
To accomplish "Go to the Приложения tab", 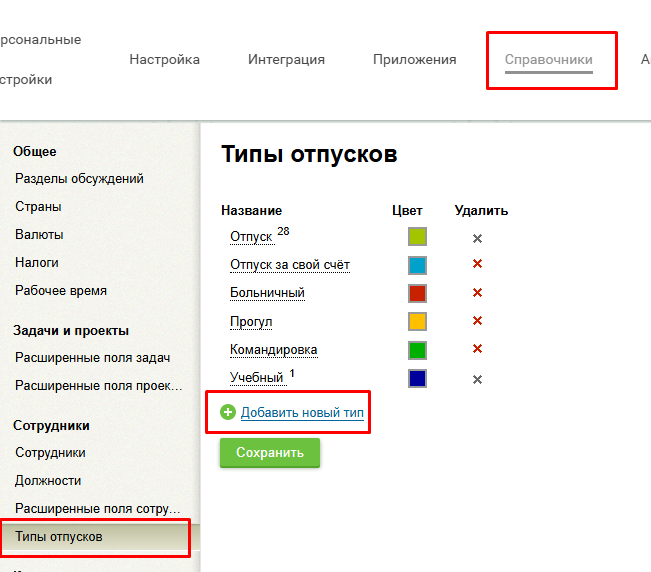I will tap(414, 60).
